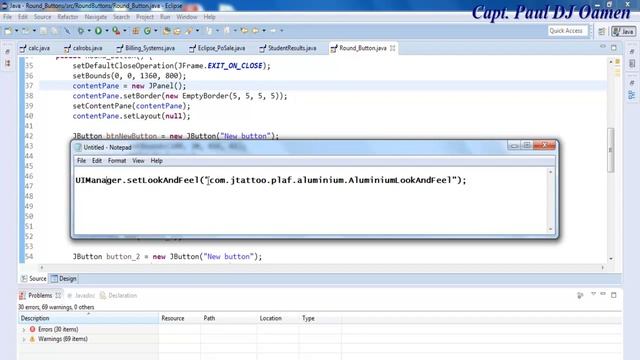Viewport: 640px width, 360px height.
Task: Minimize the editor area using its minimize icon
Action: coord(603,47)
